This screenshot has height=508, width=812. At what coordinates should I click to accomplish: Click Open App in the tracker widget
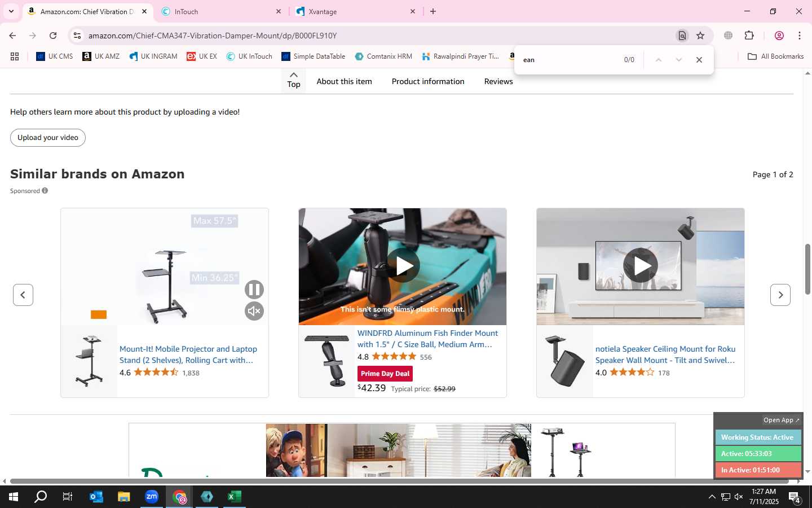click(781, 420)
